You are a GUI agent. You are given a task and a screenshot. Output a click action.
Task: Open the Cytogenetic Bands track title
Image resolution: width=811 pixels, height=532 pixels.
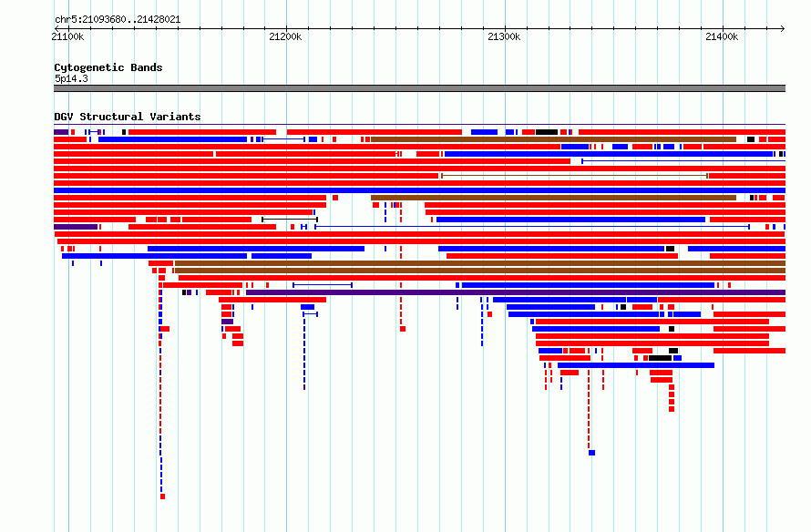point(108,67)
